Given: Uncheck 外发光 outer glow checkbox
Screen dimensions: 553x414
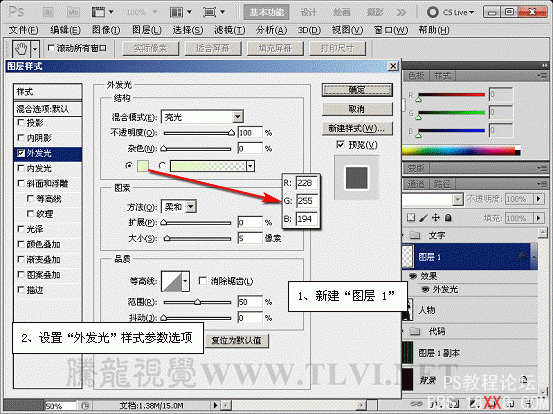Looking at the screenshot, I should 21,153.
